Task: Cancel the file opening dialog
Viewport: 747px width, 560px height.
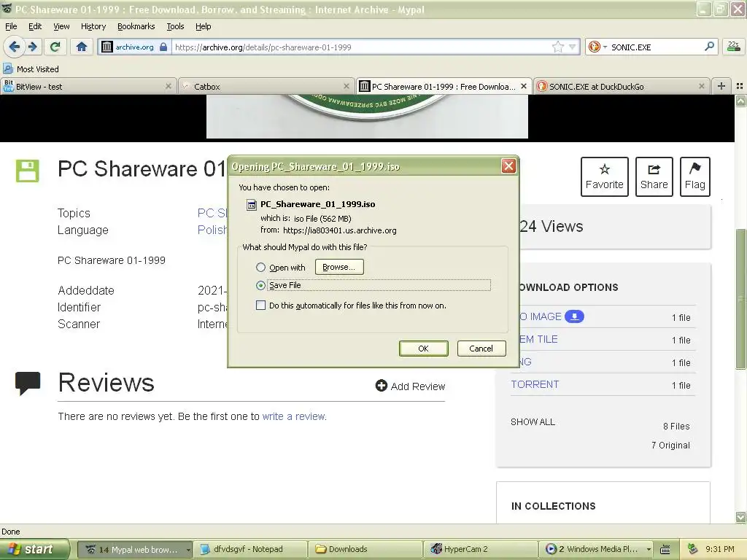Action: click(x=481, y=348)
